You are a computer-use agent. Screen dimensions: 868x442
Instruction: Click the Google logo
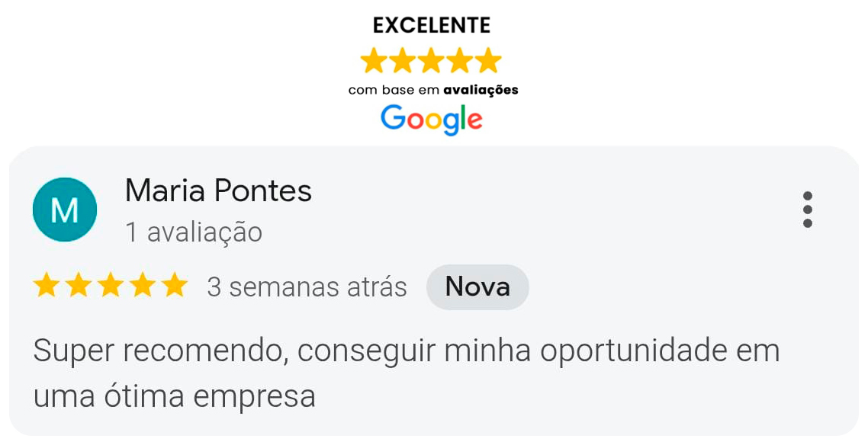click(432, 120)
